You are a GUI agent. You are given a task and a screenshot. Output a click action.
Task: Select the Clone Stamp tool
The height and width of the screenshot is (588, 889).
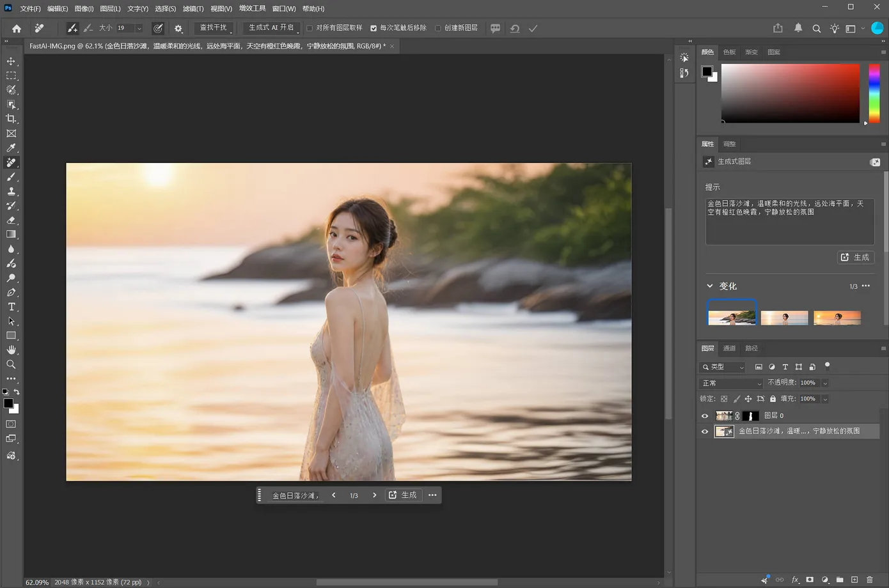click(11, 191)
